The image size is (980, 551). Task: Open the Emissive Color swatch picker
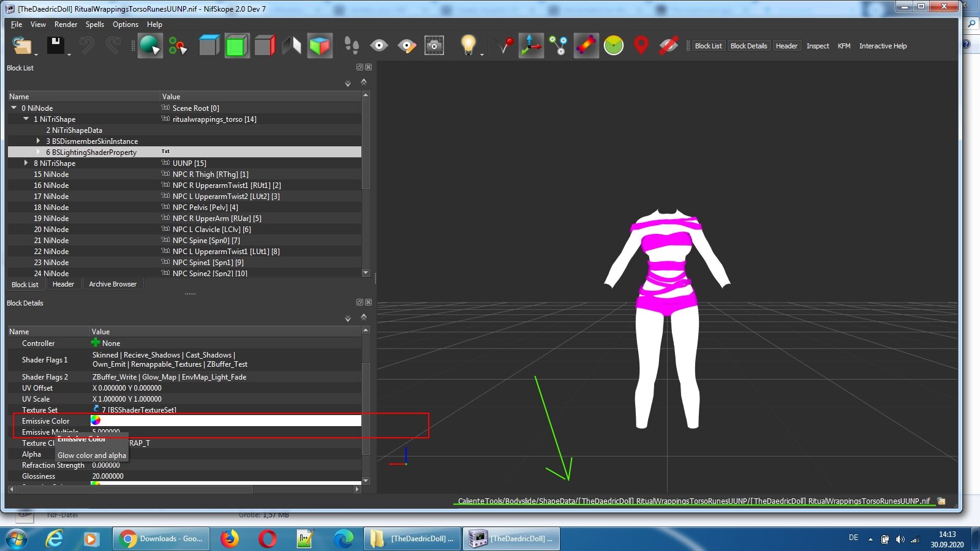click(x=96, y=421)
